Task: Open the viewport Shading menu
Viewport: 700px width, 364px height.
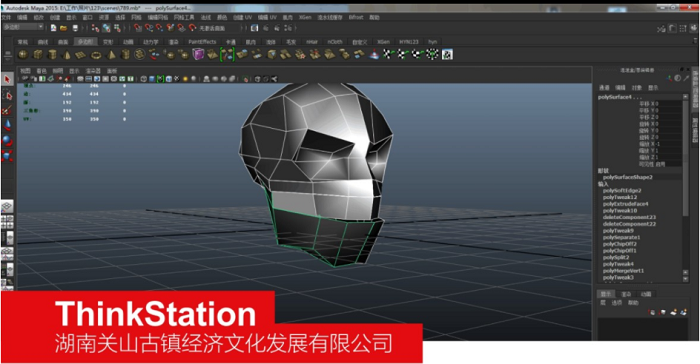Action: (x=42, y=71)
